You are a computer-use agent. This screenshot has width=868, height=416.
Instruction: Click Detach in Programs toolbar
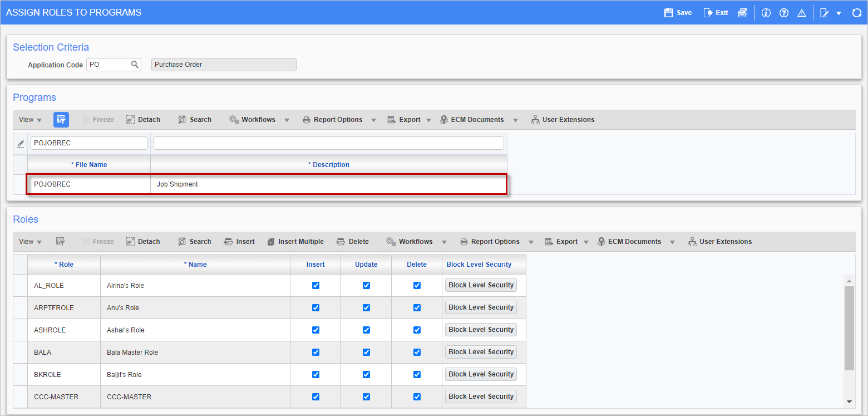143,120
